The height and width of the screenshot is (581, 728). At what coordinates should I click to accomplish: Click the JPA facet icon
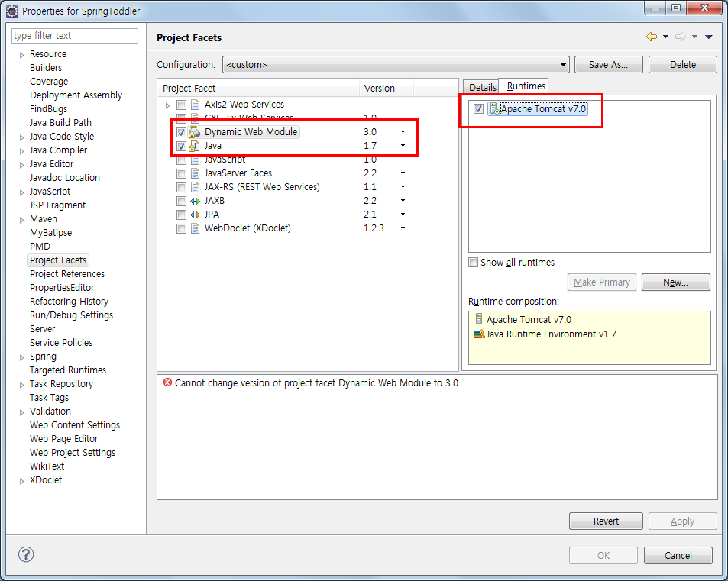click(195, 215)
